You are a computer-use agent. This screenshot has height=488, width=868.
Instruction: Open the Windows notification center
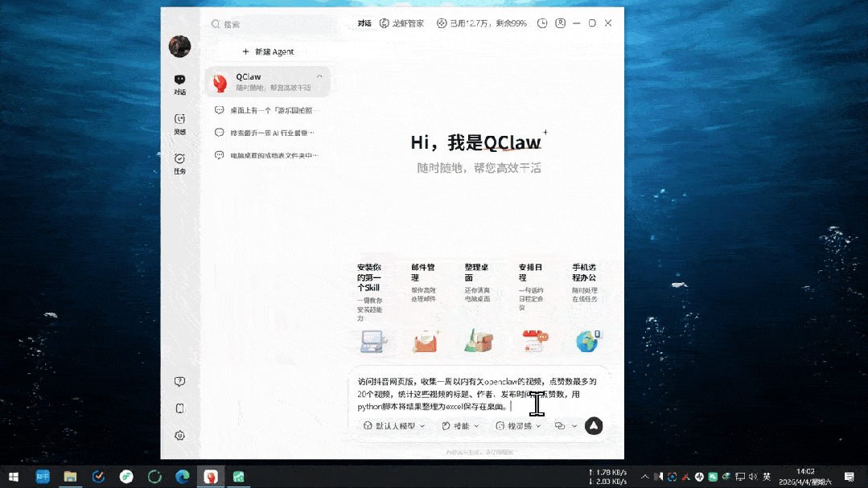849,477
